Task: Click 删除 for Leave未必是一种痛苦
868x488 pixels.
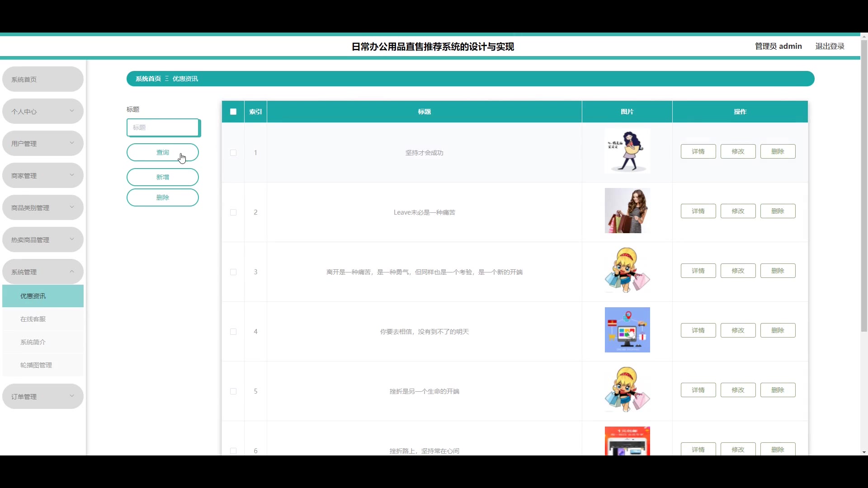Action: coord(778,211)
